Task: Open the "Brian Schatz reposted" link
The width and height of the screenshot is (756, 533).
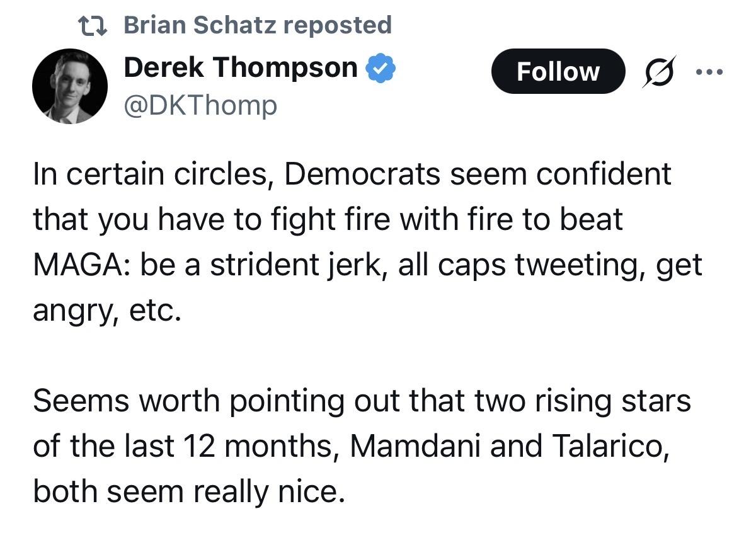Action: pyautogui.click(x=257, y=25)
